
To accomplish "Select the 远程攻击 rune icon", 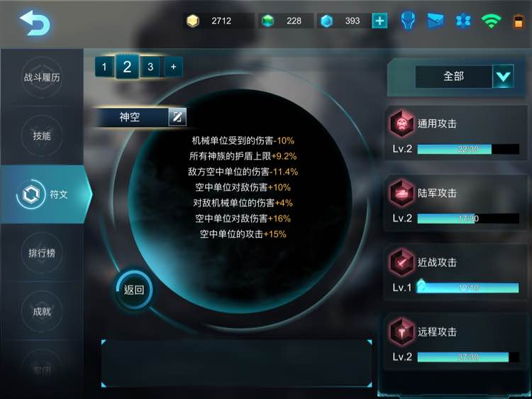I will 401,332.
